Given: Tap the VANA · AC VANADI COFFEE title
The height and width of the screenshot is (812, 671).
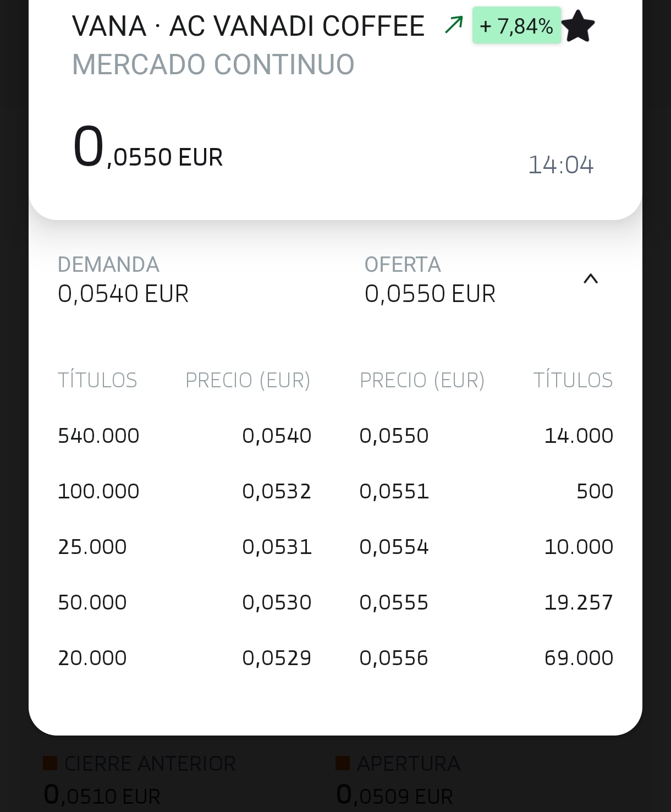Looking at the screenshot, I should [248, 26].
